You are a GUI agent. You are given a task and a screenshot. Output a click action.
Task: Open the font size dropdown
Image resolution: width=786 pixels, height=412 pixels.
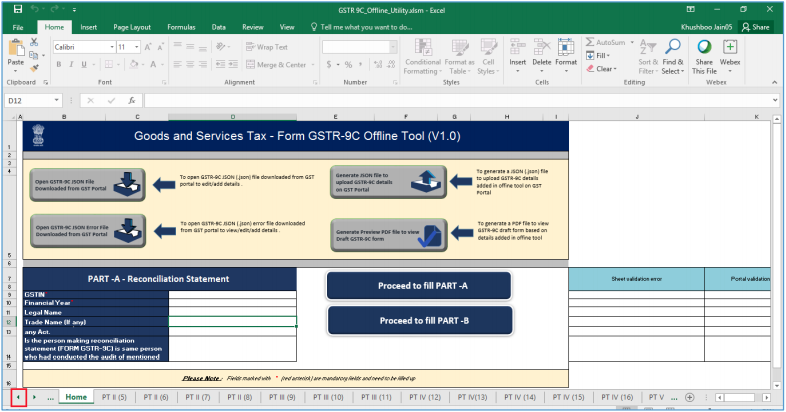coord(136,47)
